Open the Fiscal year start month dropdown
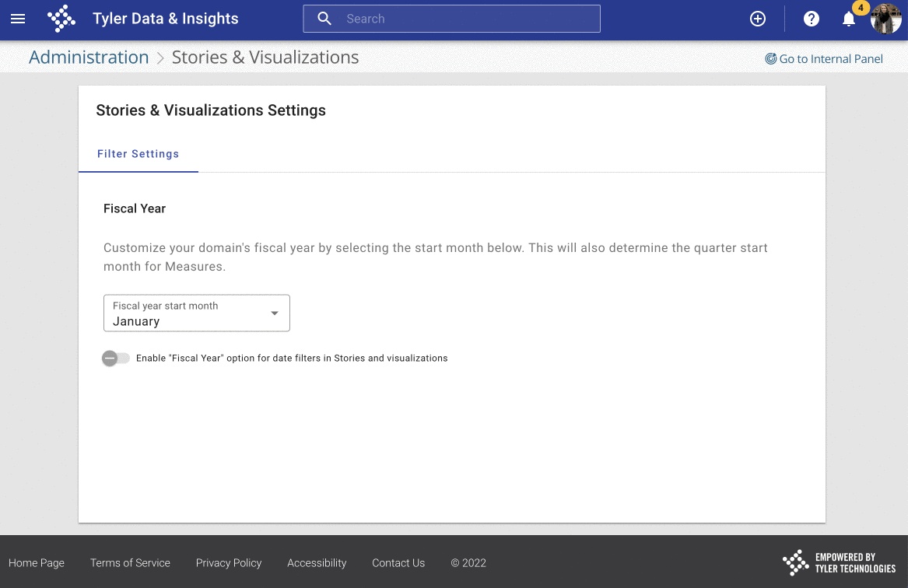908x588 pixels. click(x=197, y=313)
